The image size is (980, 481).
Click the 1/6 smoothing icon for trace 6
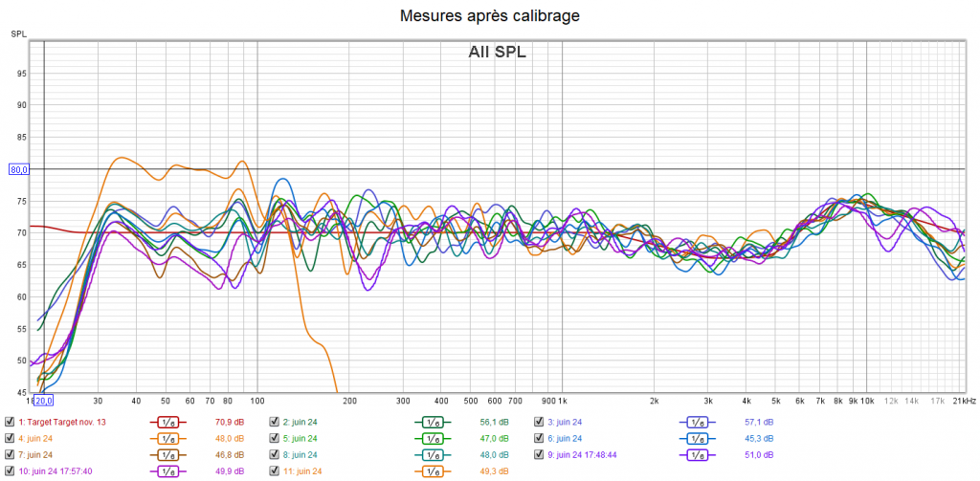click(x=696, y=438)
